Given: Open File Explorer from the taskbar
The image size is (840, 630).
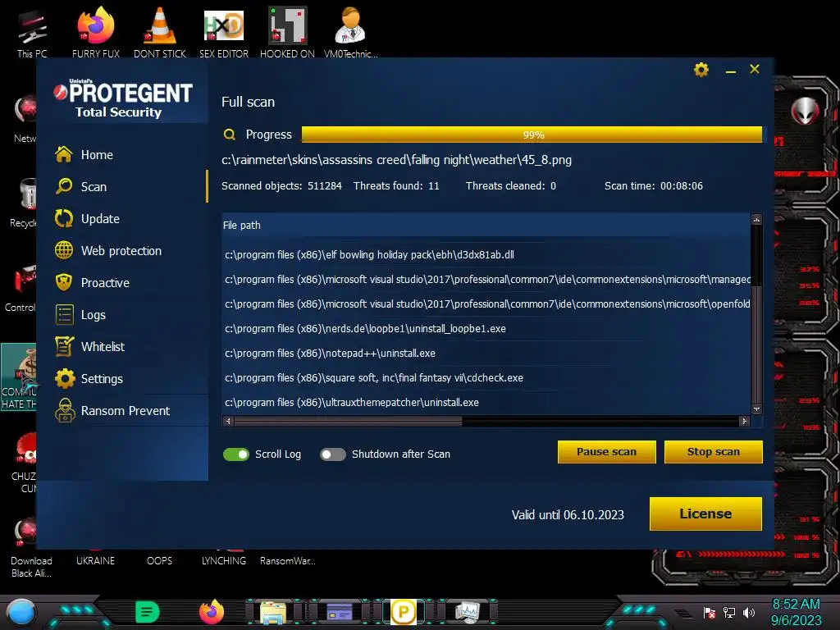Looking at the screenshot, I should click(273, 613).
